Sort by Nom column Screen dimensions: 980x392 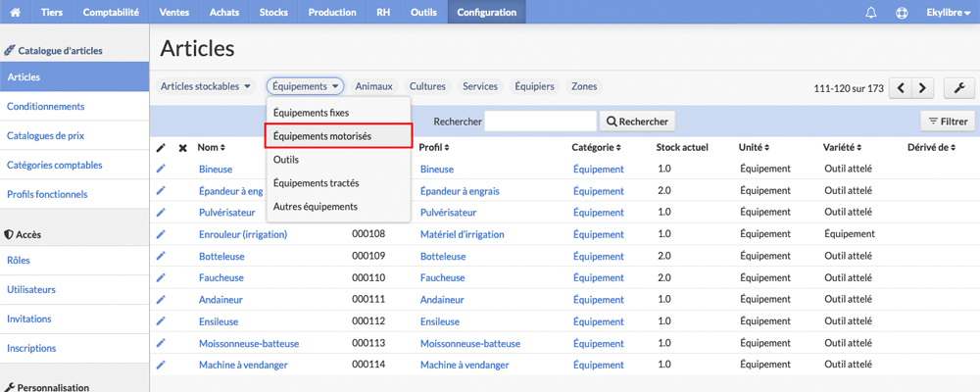coord(211,148)
